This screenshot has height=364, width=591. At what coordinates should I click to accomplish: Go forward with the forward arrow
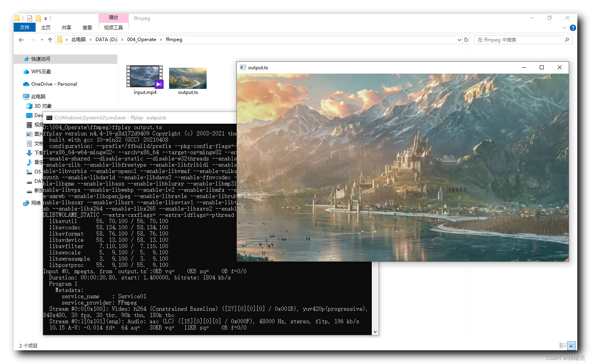[x=32, y=40]
